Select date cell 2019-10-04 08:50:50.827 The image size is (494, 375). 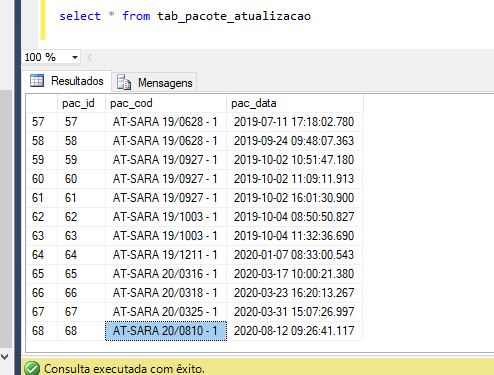(x=295, y=217)
